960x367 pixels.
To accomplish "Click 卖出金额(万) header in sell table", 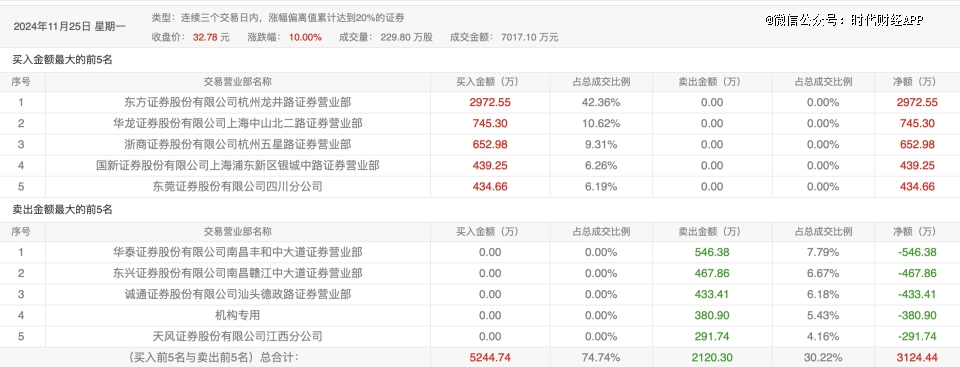I will click(x=712, y=232).
